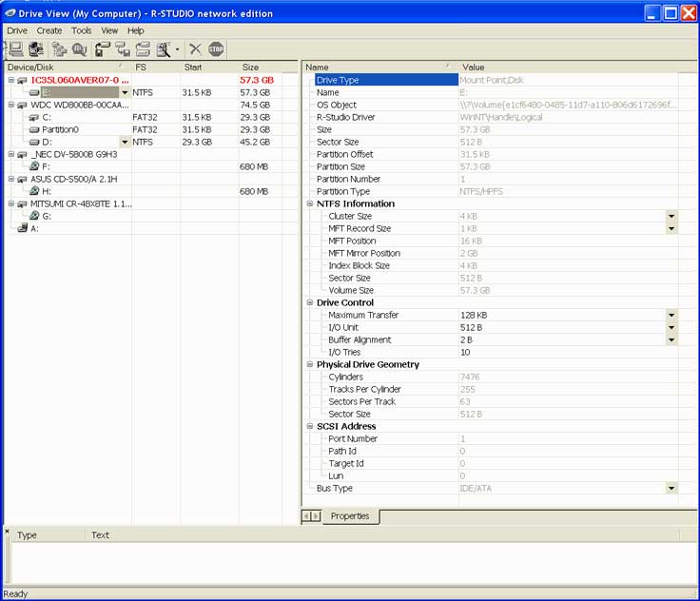Image resolution: width=700 pixels, height=601 pixels.
Task: Click the floppy drive icon beside A:
Action: [23, 228]
